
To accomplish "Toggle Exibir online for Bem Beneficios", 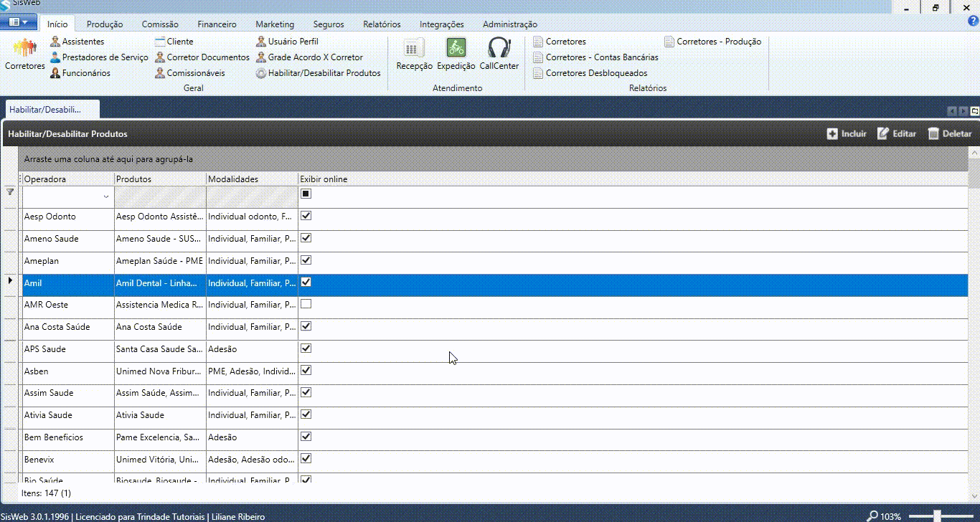I will [x=306, y=437].
